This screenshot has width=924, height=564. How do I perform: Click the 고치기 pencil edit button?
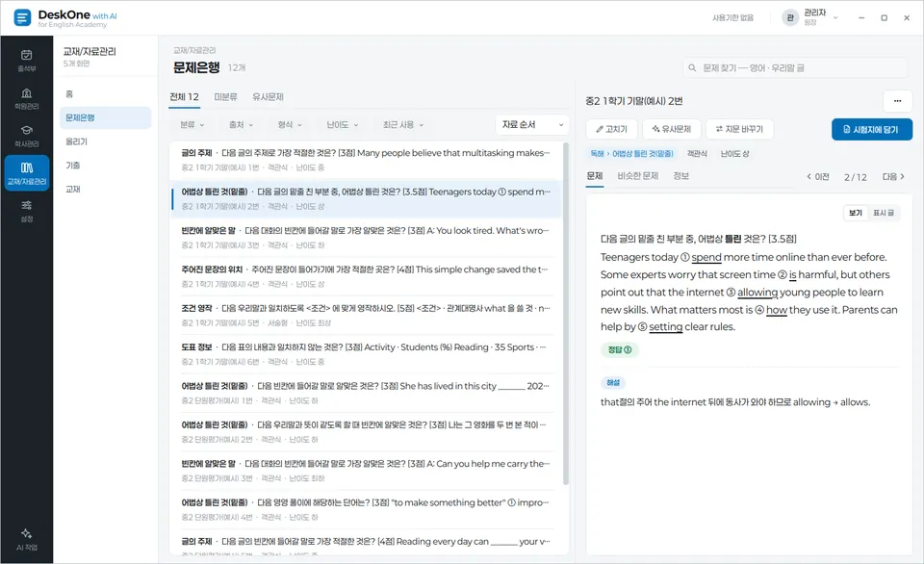tap(612, 129)
